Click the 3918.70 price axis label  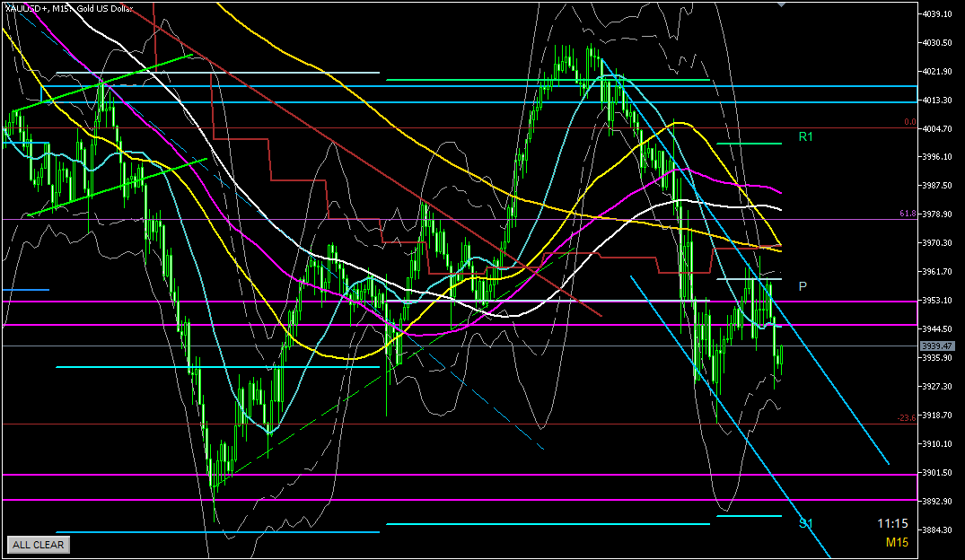point(939,415)
